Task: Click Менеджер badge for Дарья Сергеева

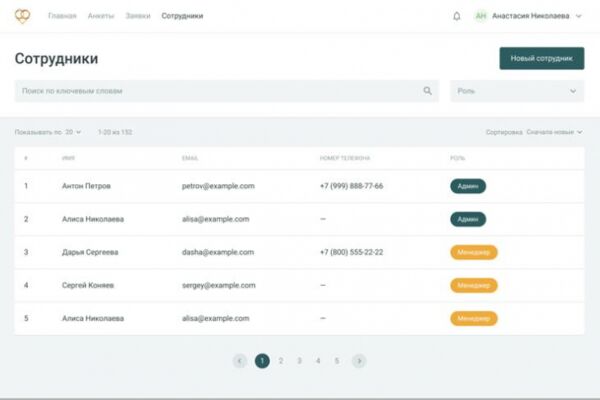Action: point(474,252)
